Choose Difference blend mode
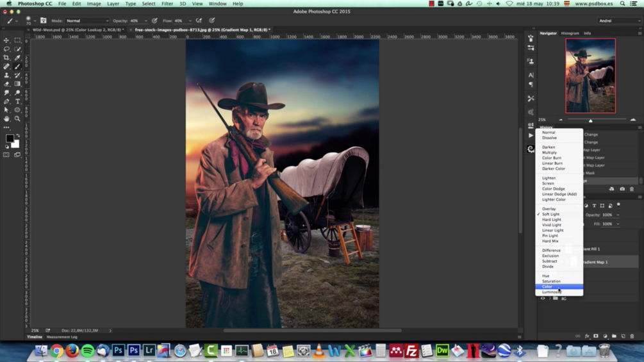 [559, 251]
